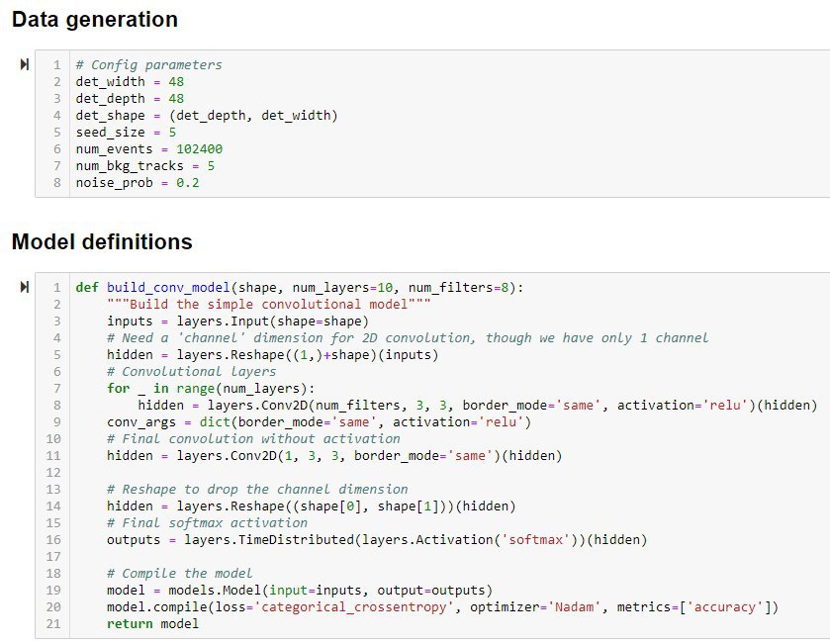The width and height of the screenshot is (830, 644).
Task: Click the TimeDistributed softmax outputs line
Action: coord(377,540)
